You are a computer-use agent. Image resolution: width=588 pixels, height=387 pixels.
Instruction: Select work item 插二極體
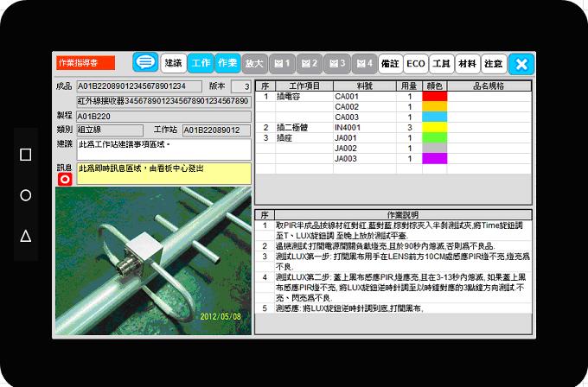click(x=304, y=127)
